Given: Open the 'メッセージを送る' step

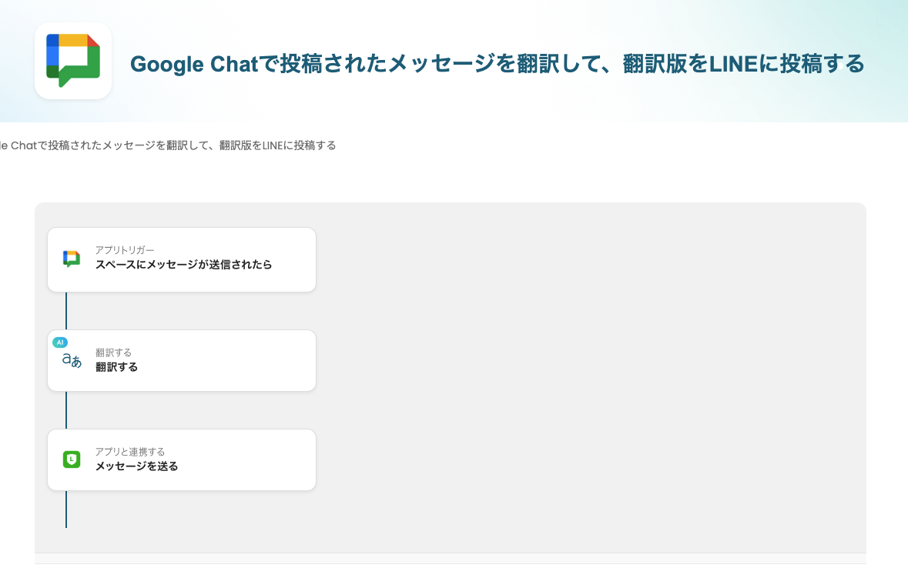Looking at the screenshot, I should pos(136,466).
